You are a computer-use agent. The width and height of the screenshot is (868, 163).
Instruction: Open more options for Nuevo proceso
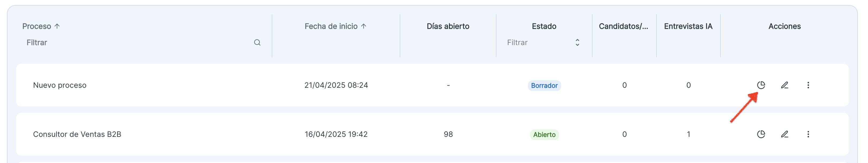[x=808, y=85]
